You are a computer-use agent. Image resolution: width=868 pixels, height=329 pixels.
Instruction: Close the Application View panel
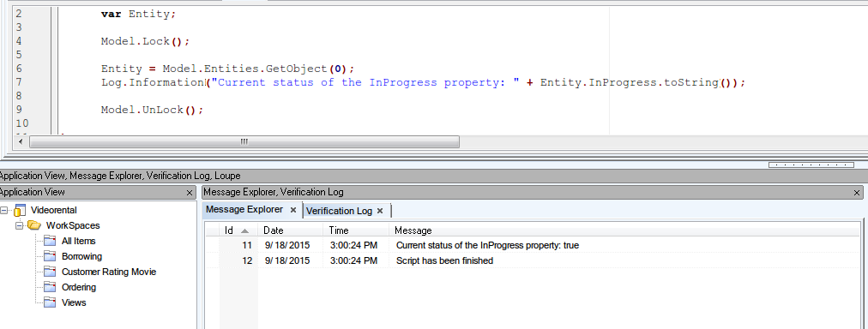click(190, 193)
